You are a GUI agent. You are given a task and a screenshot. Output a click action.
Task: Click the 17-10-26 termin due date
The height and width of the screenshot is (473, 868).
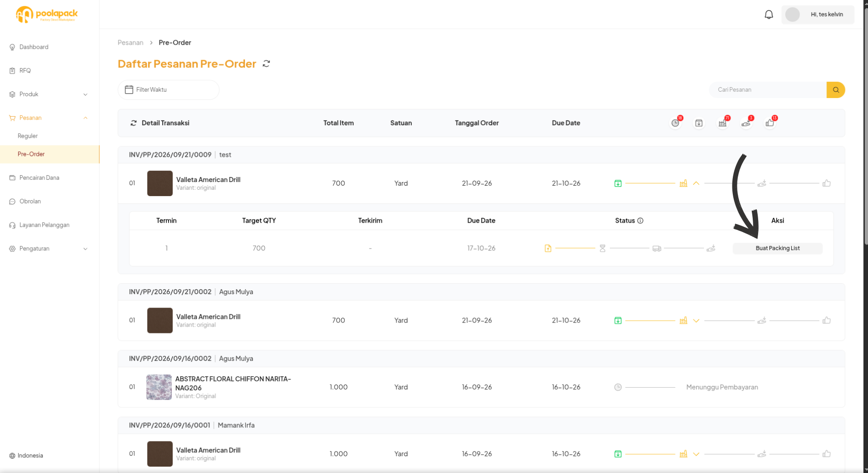481,248
